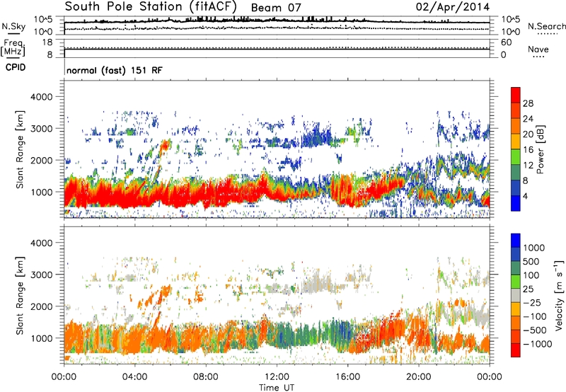Click the N.Sky legend label
The width and height of the screenshot is (566, 392).
pyautogui.click(x=13, y=26)
